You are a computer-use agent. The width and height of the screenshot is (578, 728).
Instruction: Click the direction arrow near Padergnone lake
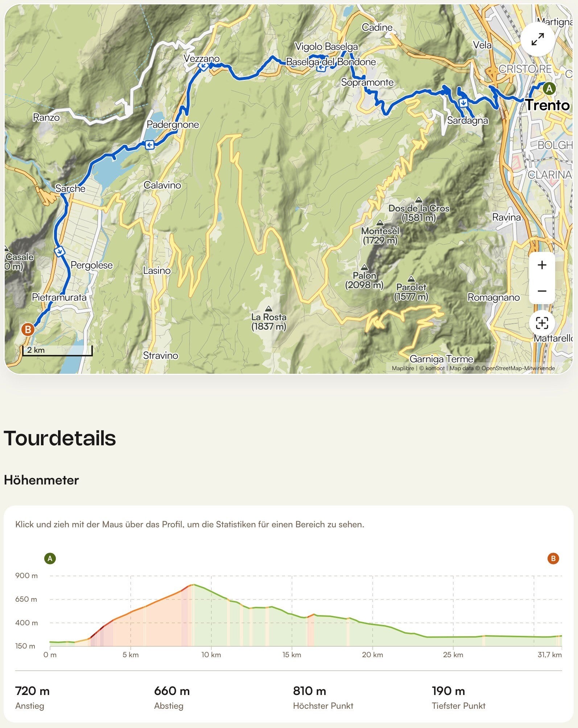point(149,145)
